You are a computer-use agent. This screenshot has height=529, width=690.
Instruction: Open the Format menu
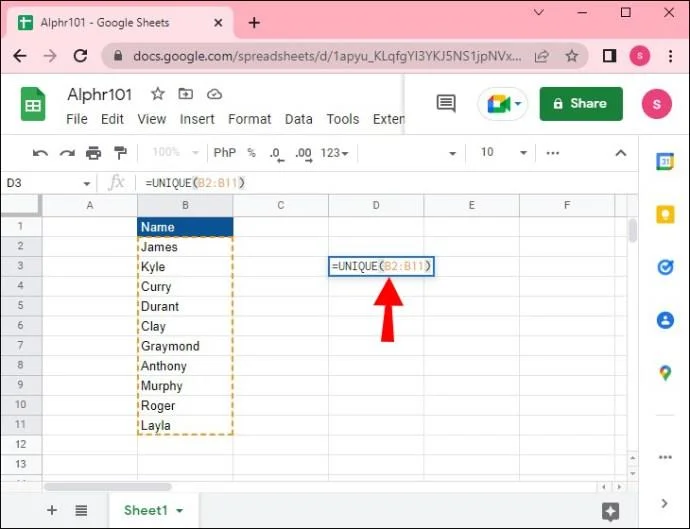pos(250,119)
